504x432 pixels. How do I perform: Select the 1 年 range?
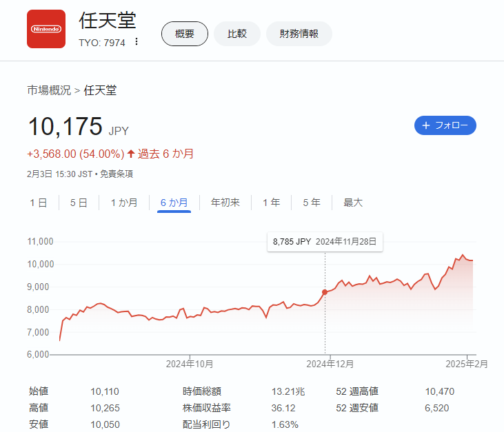point(271,203)
